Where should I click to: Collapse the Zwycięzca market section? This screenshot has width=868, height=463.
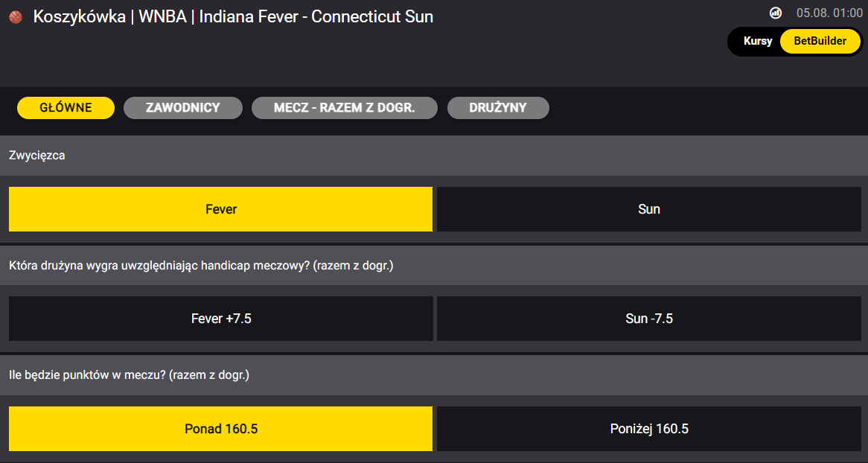click(x=434, y=156)
